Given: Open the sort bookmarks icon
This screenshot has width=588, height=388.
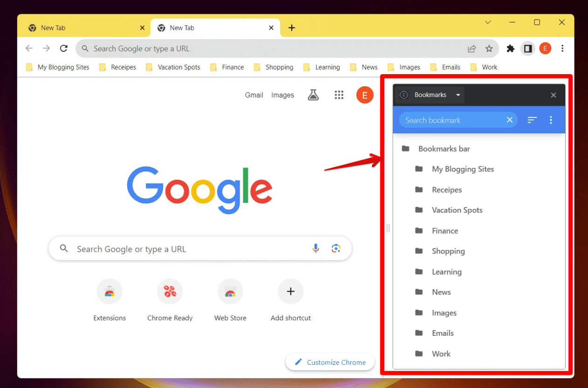Looking at the screenshot, I should (532, 120).
